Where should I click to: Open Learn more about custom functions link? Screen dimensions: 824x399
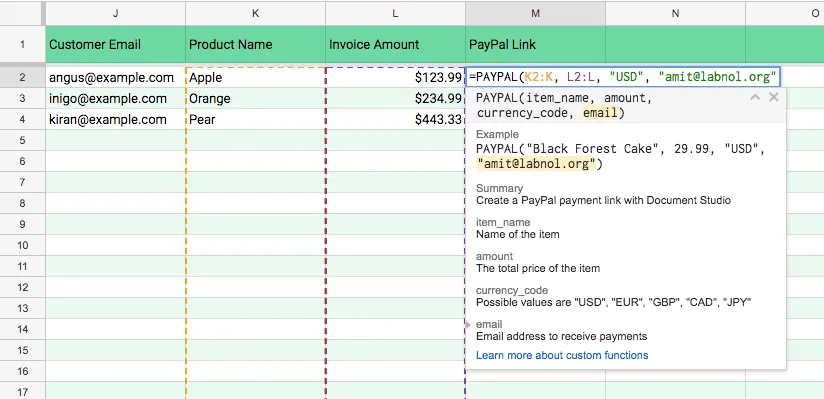coord(562,355)
